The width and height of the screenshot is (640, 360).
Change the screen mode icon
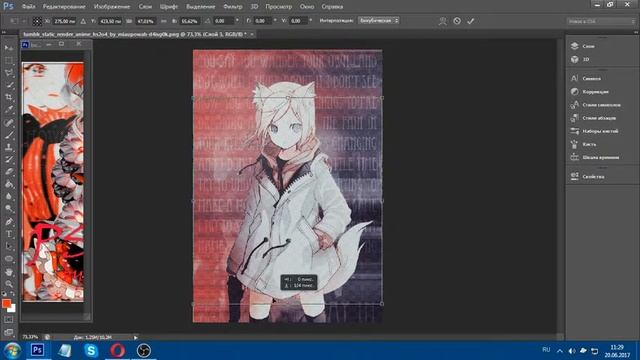(9, 332)
